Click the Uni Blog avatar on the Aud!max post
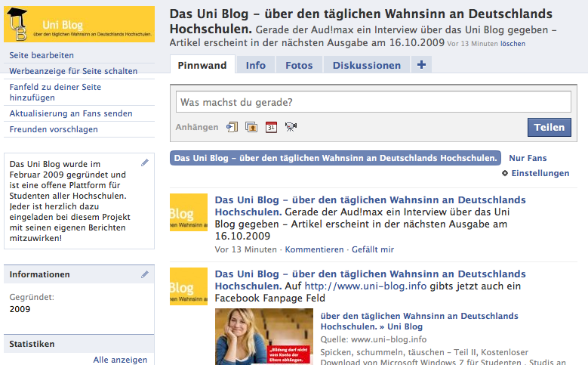Image resolution: width=588 pixels, height=365 pixels. point(189,212)
